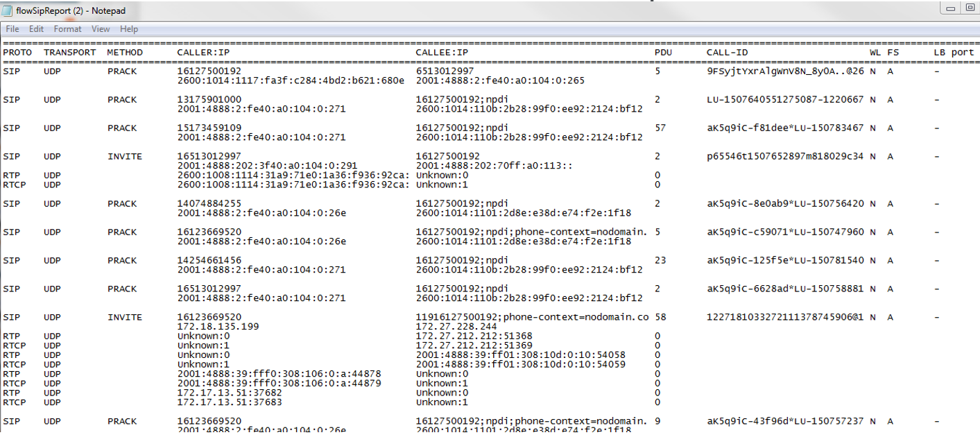Click call ID starting with p65546t
Viewport: 980px width, 444px height.
click(784, 156)
